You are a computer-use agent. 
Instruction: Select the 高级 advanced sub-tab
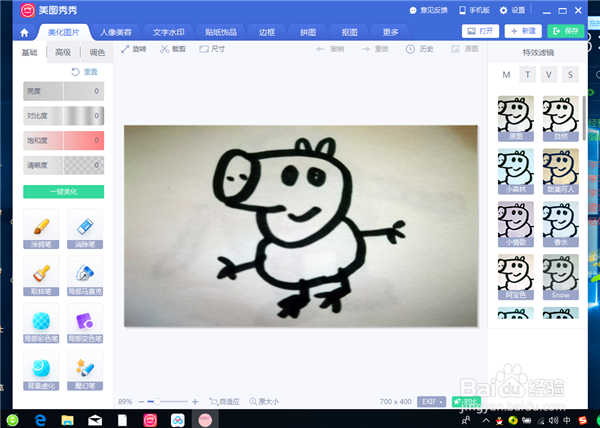pyautogui.click(x=63, y=52)
